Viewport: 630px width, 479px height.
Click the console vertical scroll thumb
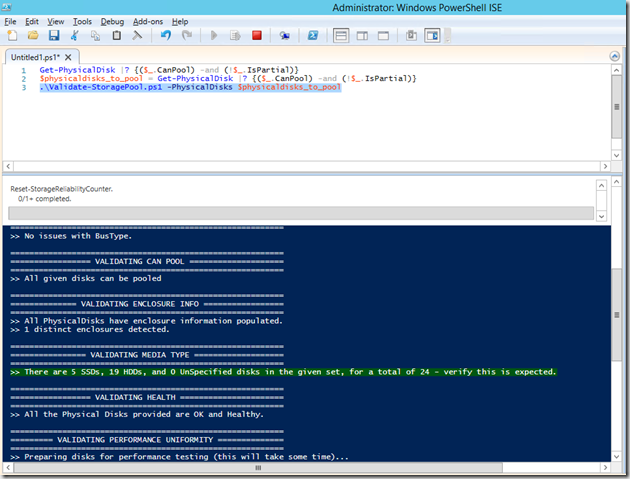pos(616,315)
